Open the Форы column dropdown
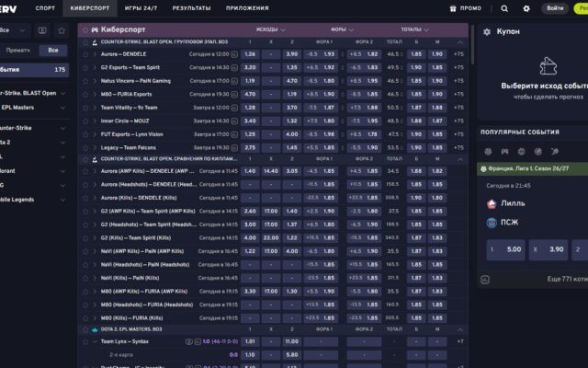Image resolution: width=588 pixels, height=368 pixels. [x=342, y=29]
